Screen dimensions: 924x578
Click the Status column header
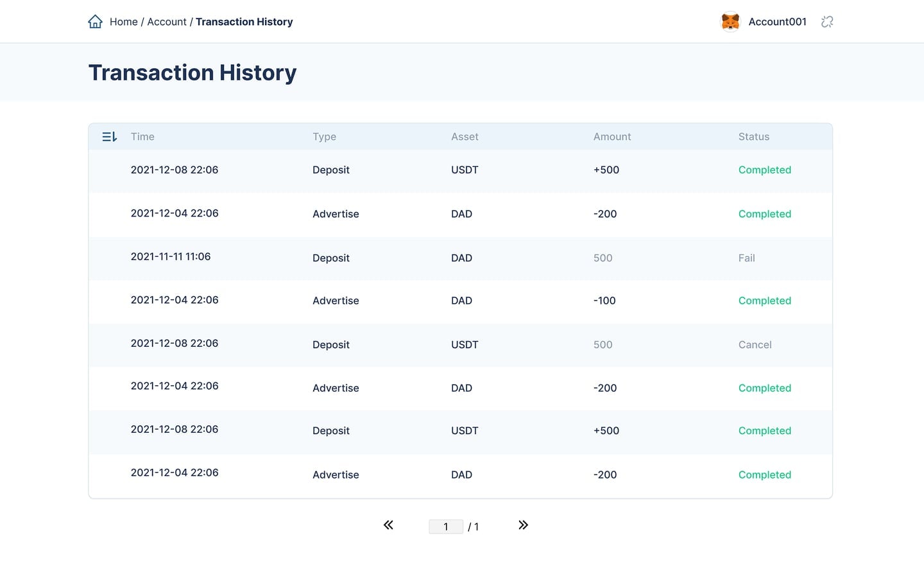click(754, 137)
